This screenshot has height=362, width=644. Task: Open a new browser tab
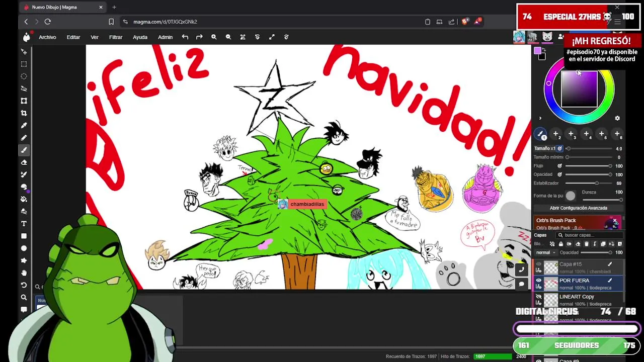(114, 7)
